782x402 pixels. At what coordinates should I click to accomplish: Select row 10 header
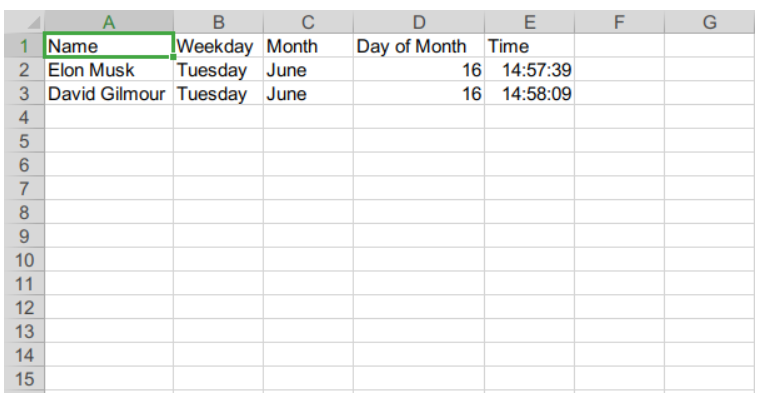click(25, 260)
